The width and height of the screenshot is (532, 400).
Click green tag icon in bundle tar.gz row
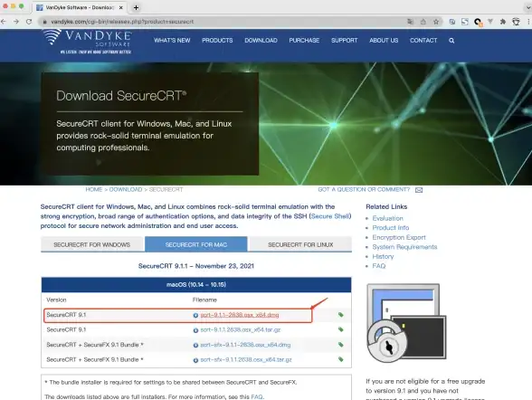[x=340, y=359]
